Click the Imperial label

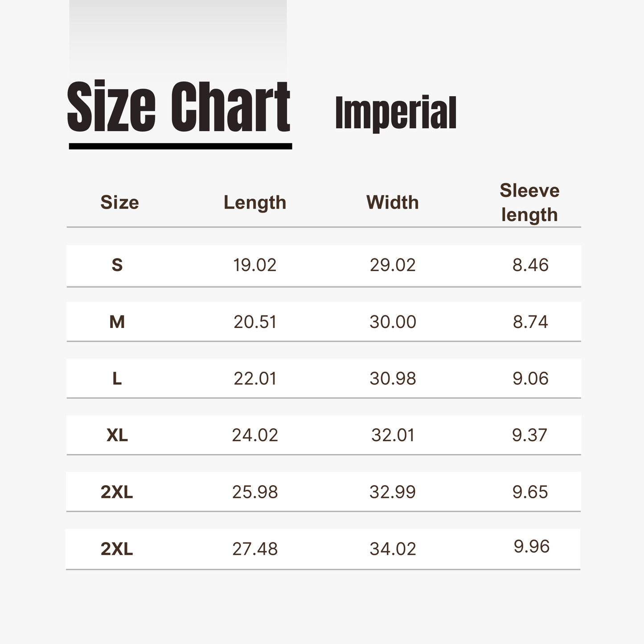(x=396, y=113)
